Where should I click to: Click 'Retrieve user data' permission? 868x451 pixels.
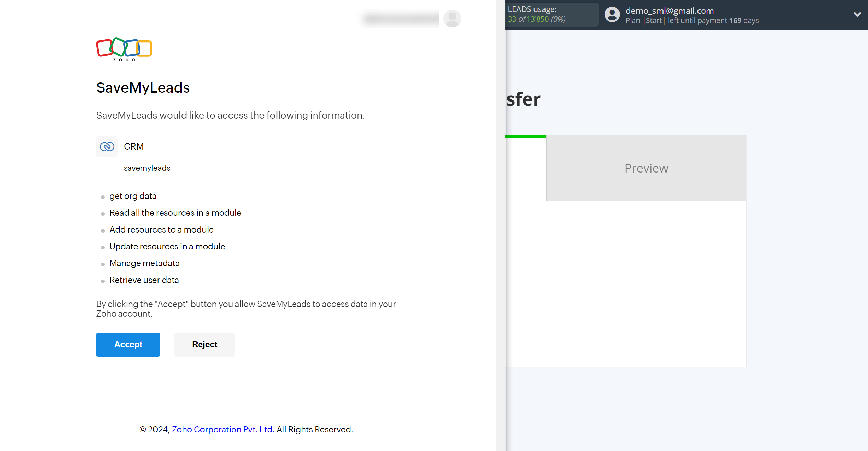[144, 280]
